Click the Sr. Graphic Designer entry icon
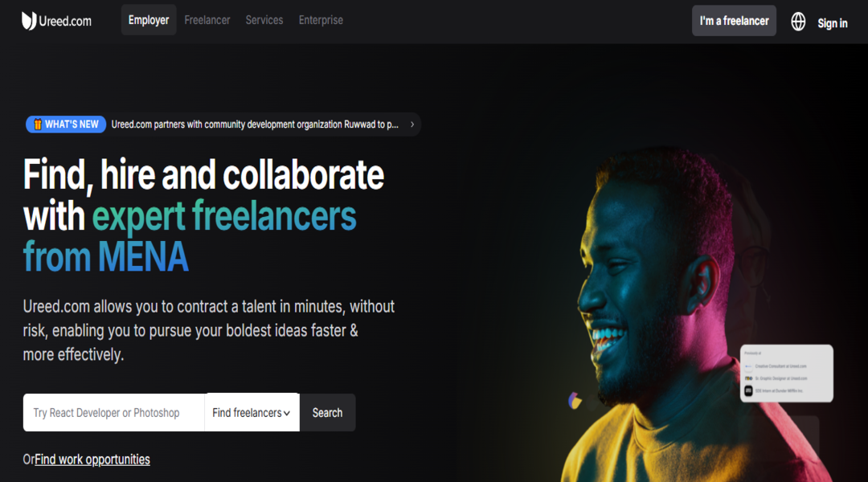This screenshot has height=482, width=868. (x=748, y=378)
